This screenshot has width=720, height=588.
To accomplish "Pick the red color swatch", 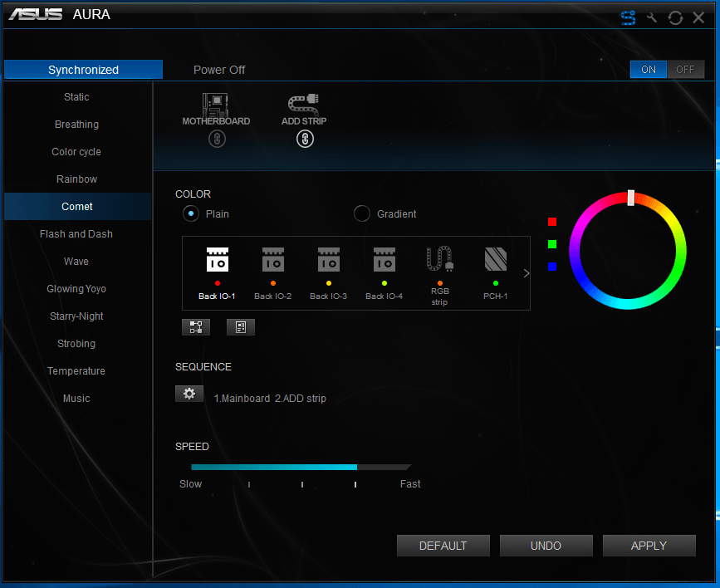I will (552, 222).
